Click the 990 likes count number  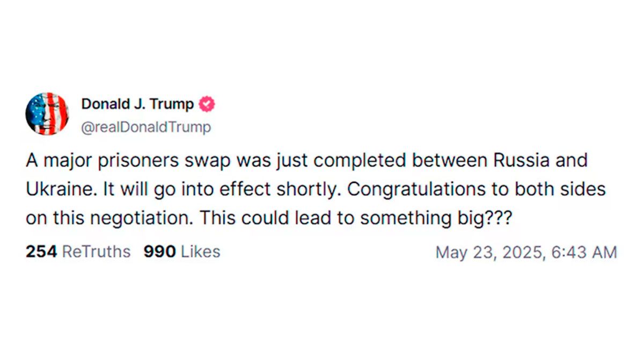click(x=159, y=252)
